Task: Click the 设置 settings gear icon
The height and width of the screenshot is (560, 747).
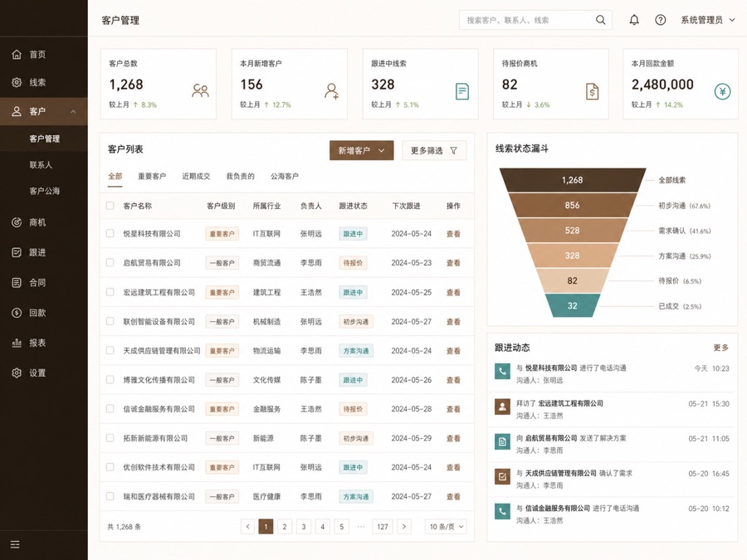Action: pyautogui.click(x=17, y=373)
